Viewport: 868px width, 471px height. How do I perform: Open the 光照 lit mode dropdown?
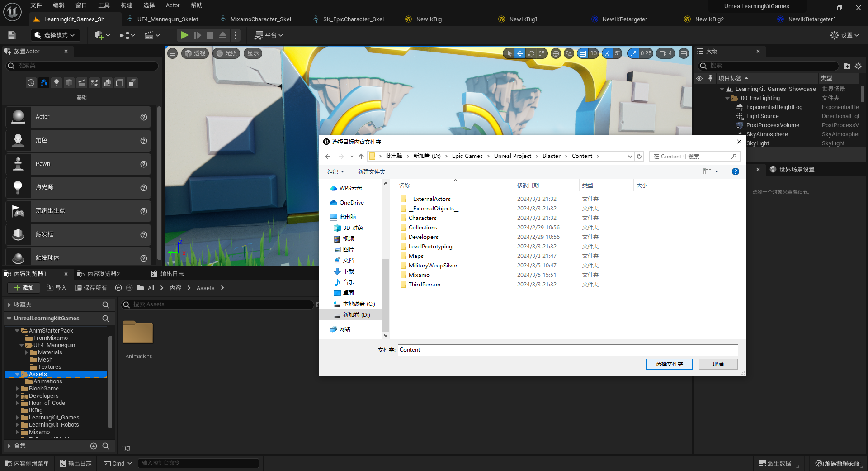coord(226,53)
